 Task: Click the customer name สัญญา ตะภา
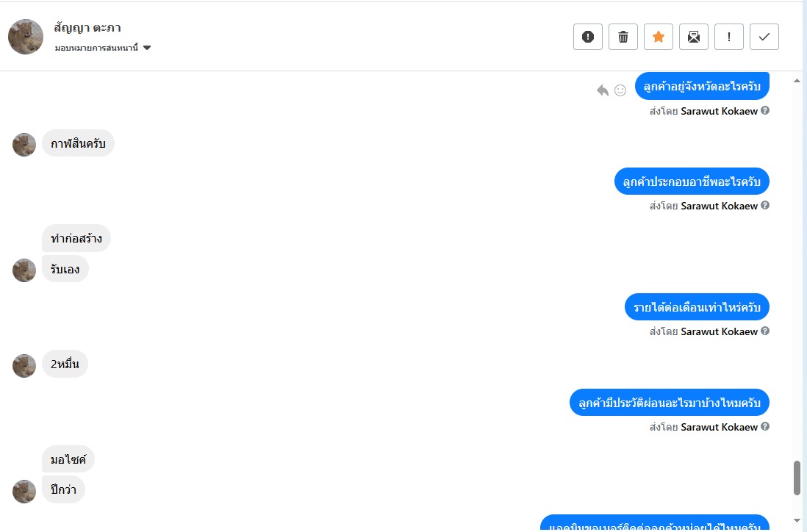(x=87, y=28)
